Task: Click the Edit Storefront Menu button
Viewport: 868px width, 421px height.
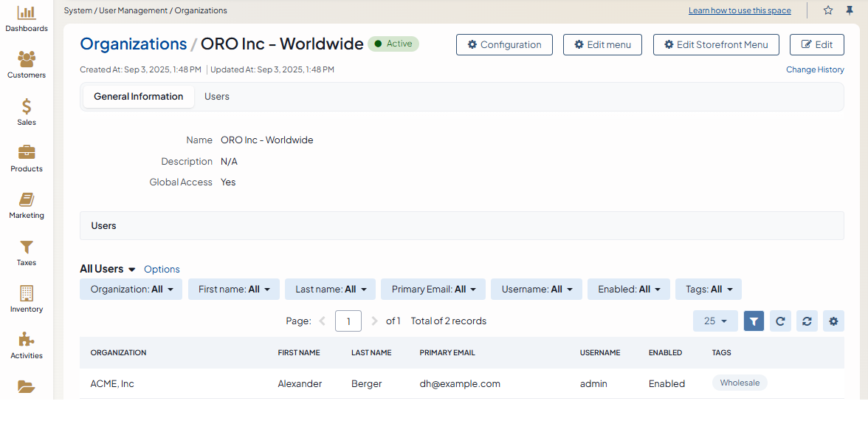Action: (x=716, y=44)
